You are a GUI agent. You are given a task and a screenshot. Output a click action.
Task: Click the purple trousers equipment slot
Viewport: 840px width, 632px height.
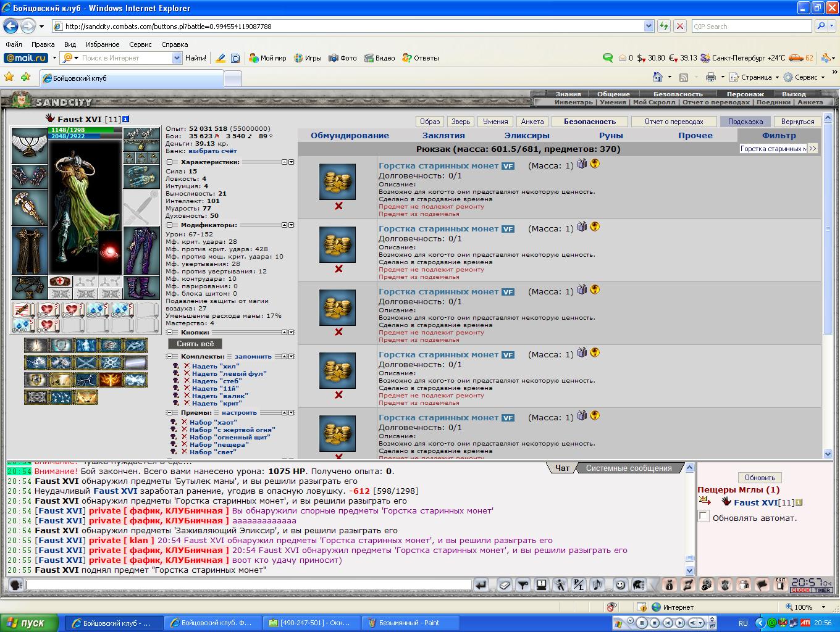141,251
